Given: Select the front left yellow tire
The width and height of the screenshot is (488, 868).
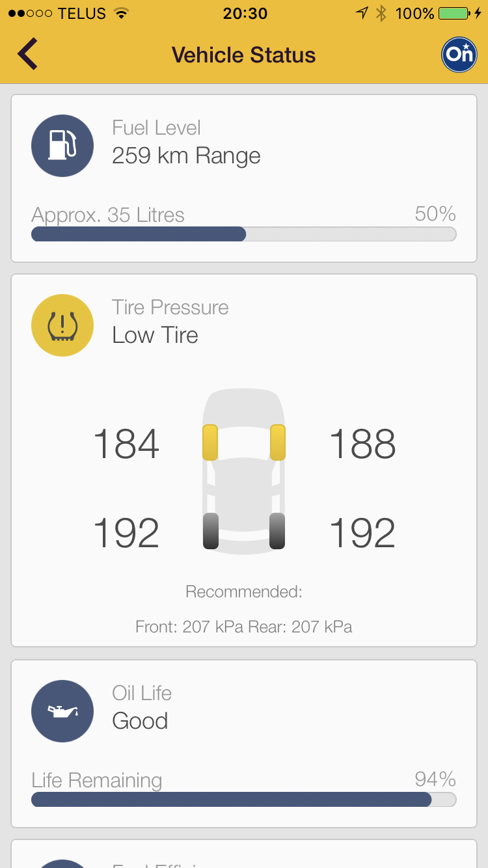Looking at the screenshot, I should point(210,442).
